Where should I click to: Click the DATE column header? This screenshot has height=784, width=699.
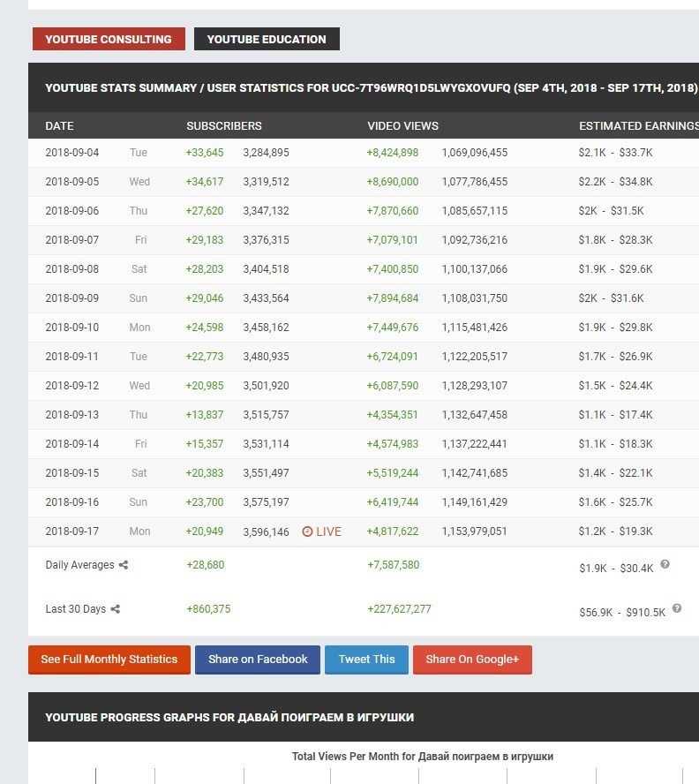(59, 126)
